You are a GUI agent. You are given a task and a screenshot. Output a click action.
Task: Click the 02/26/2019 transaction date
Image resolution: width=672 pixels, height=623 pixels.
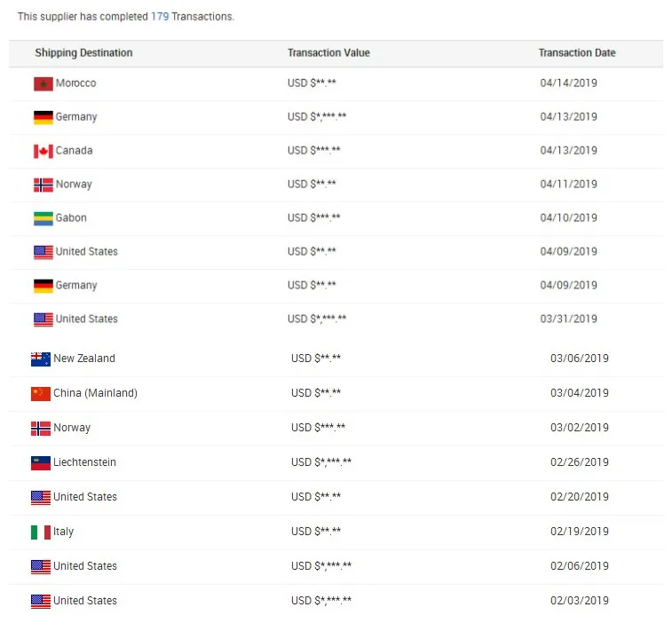tap(580, 462)
